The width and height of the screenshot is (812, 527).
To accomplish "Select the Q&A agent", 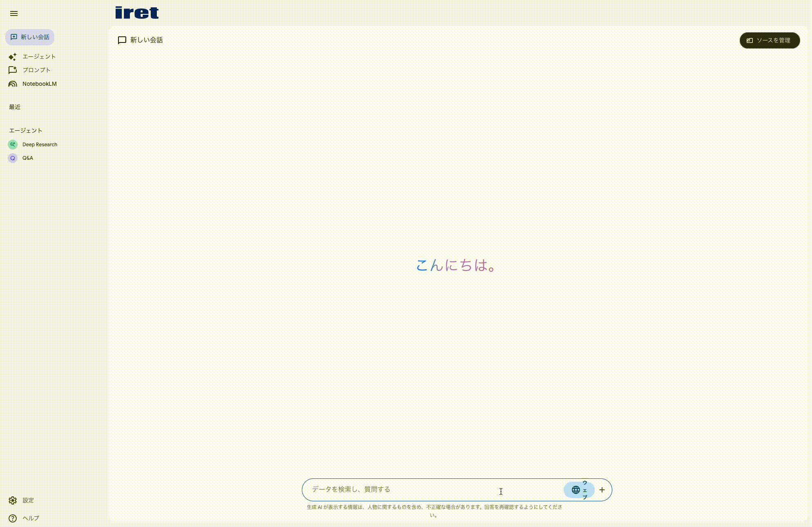I will pos(21,158).
